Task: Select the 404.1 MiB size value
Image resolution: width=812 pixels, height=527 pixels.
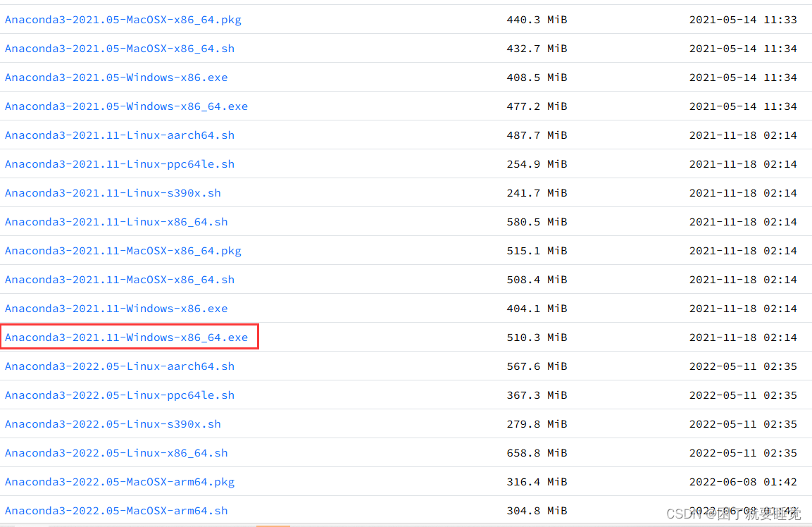Action: click(x=537, y=309)
